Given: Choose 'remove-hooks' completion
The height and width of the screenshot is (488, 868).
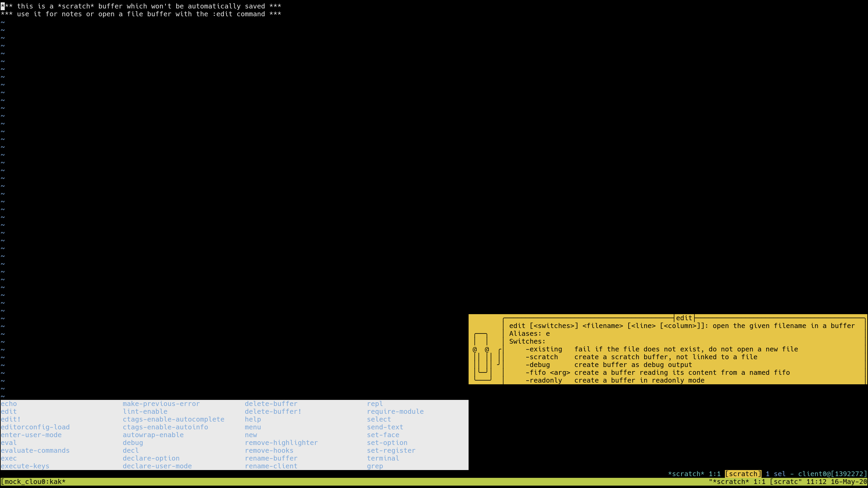Looking at the screenshot, I should pos(269,450).
